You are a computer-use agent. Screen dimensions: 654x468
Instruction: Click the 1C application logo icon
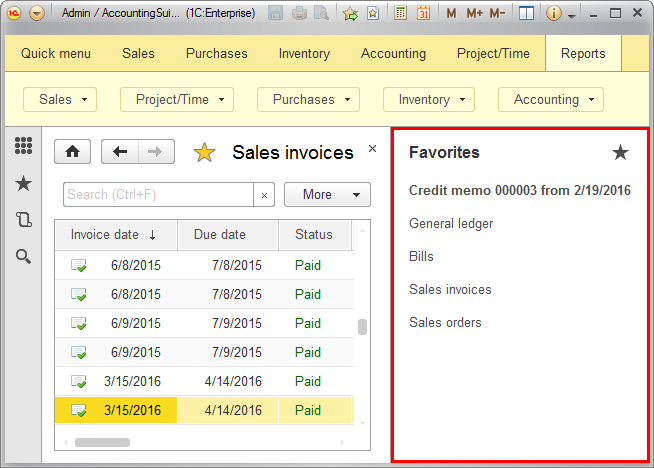click(14, 13)
